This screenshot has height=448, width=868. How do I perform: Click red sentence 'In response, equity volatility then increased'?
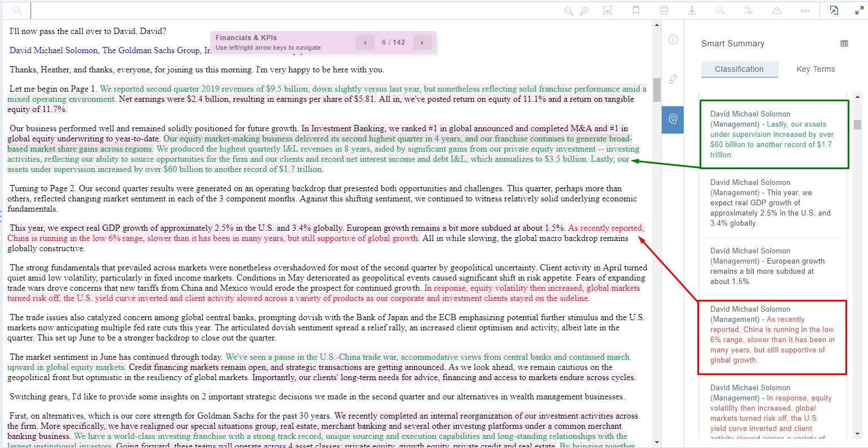click(324, 293)
